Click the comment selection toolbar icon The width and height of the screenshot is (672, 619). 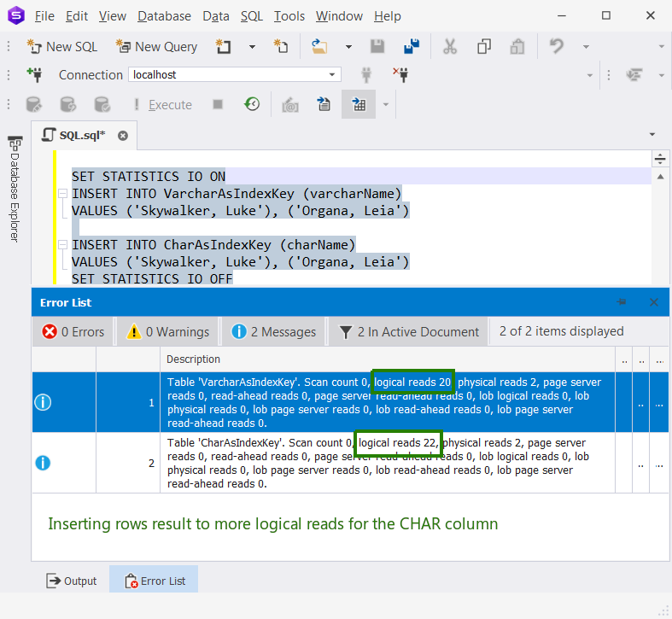634,75
